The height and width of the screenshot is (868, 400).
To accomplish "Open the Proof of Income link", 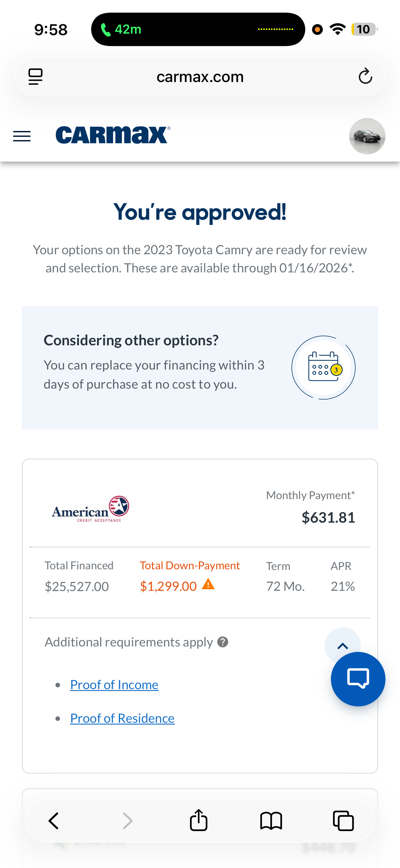I will pos(114,685).
